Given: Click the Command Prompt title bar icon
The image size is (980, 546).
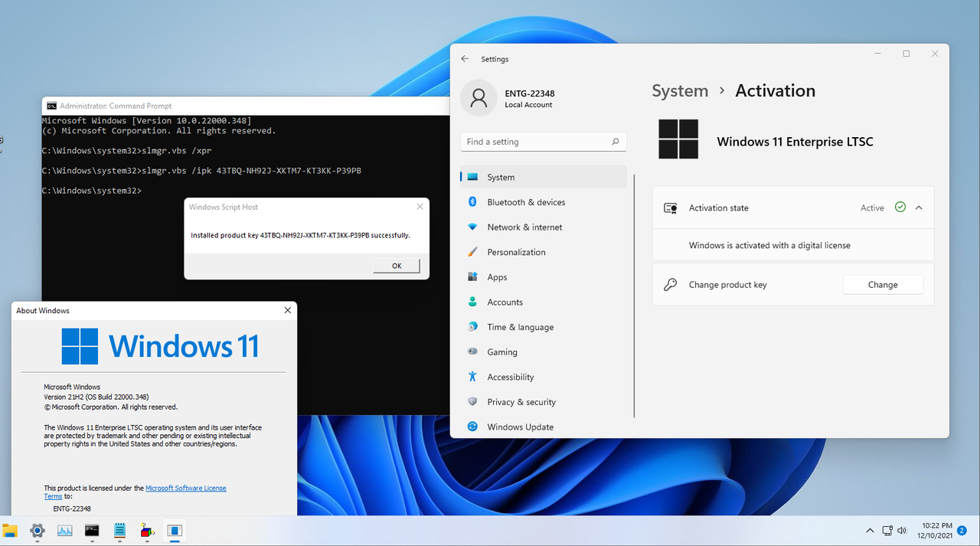Looking at the screenshot, I should coord(51,106).
